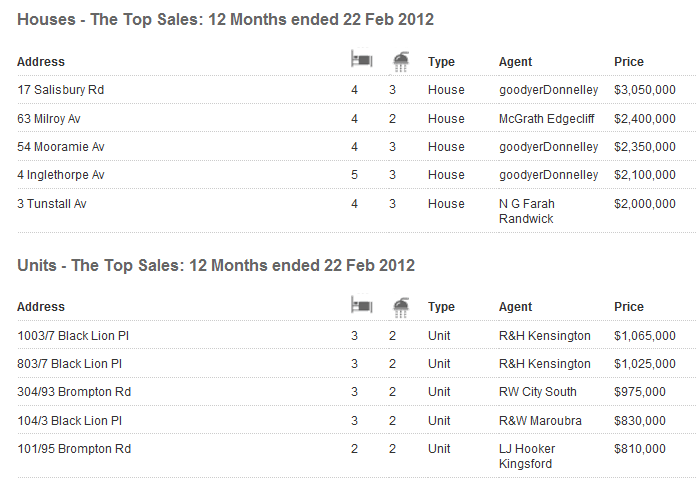Open 4 Inglethorpe Av sale details
Viewport: 696px width, 497px height.
(x=61, y=175)
